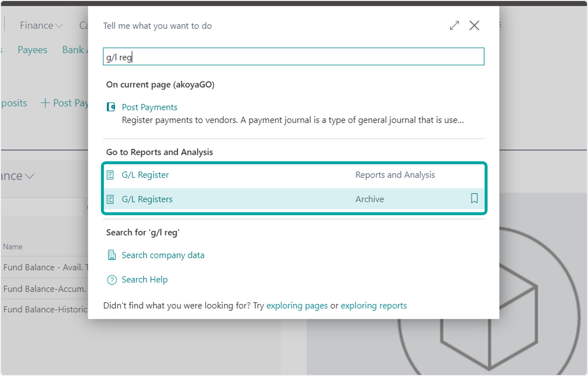Click 'Fund Balance - Avail.' row in background list
The height and width of the screenshot is (376, 588).
point(45,267)
